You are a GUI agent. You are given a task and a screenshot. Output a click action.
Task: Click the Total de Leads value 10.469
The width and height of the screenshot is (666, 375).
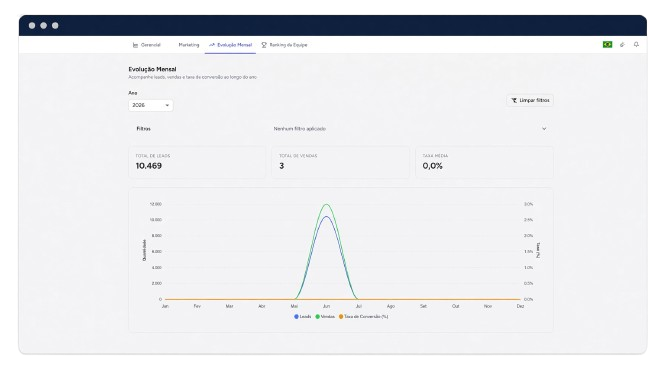149,166
